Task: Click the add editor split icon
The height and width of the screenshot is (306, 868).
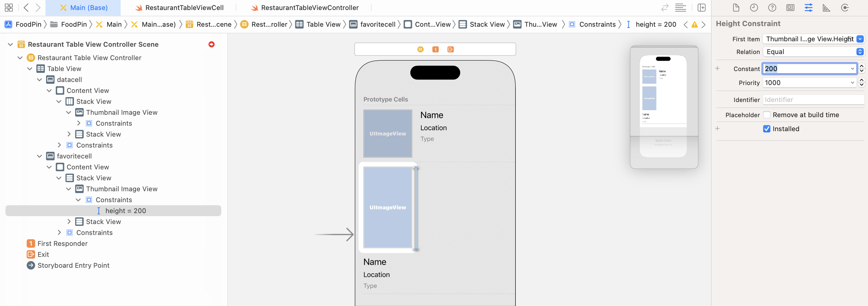Action: (x=702, y=8)
